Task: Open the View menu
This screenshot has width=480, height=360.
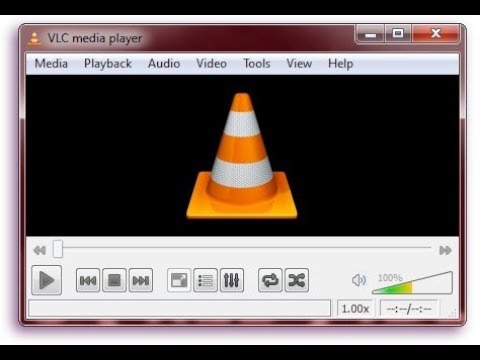Action: 299,64
